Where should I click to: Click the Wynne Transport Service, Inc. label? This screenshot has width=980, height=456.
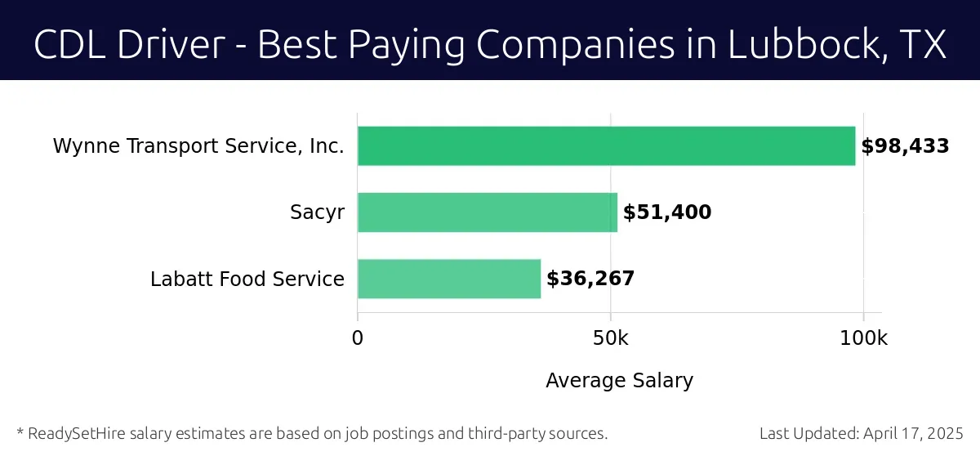(198, 146)
